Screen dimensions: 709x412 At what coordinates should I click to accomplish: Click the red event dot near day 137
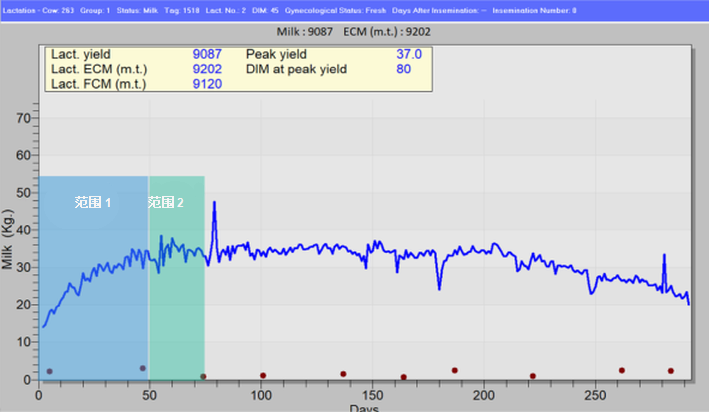[343, 374]
